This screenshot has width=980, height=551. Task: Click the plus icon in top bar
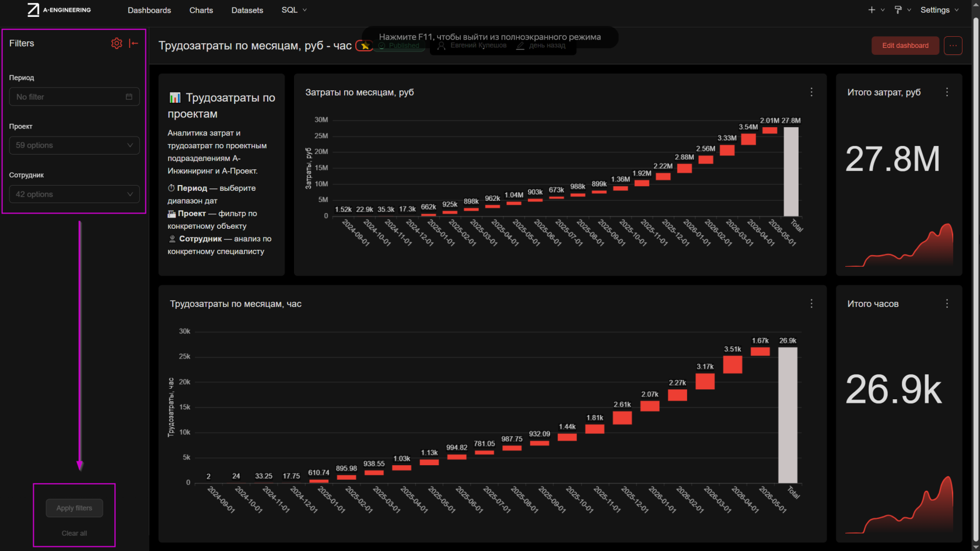(871, 10)
